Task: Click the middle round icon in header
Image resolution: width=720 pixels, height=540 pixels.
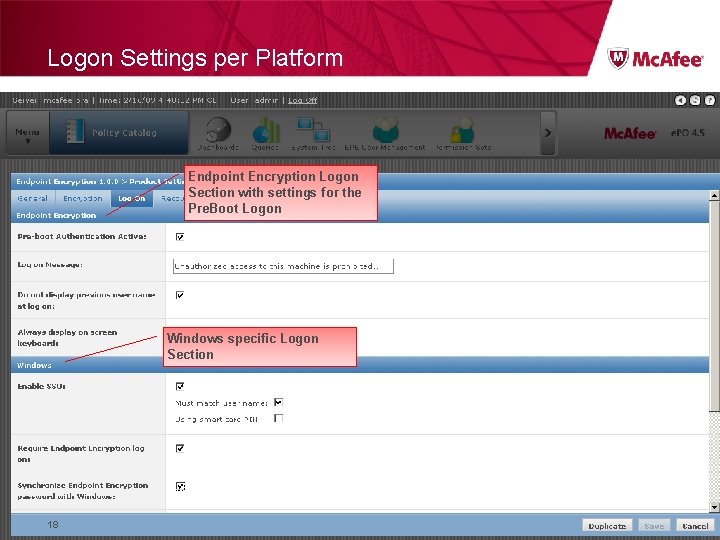Action: click(695, 100)
